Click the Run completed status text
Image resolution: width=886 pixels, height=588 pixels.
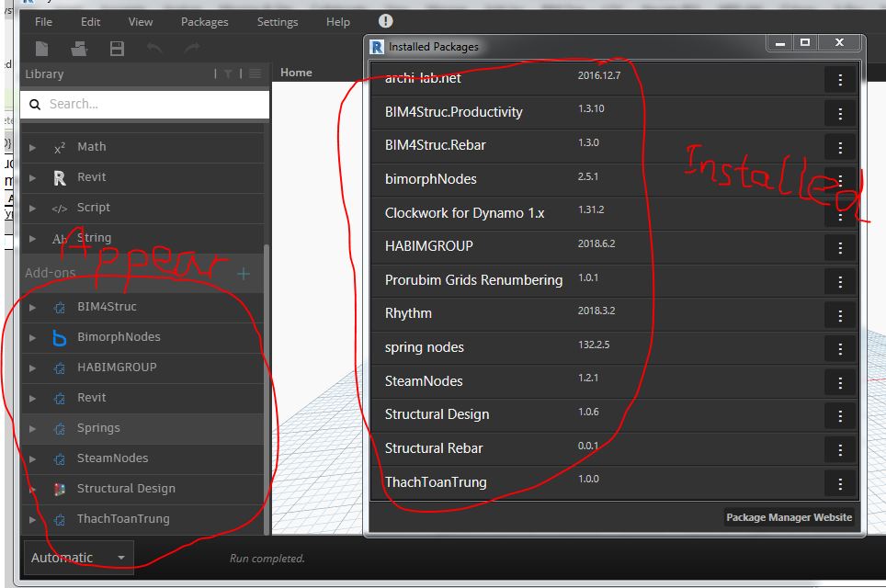click(267, 558)
